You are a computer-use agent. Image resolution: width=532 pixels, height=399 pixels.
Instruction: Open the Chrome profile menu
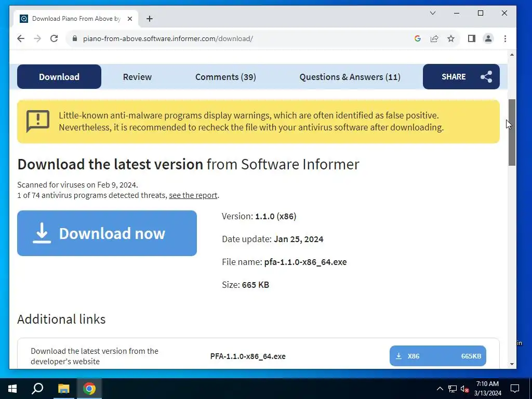[488, 38]
